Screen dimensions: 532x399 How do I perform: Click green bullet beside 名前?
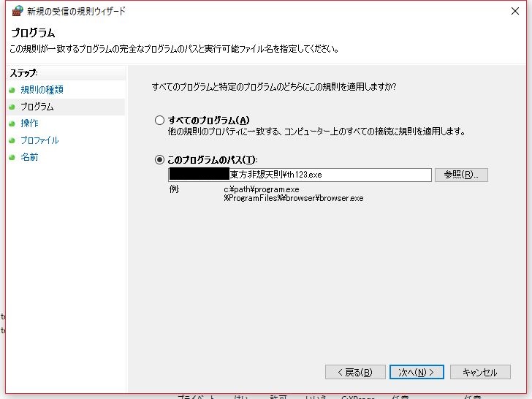click(x=12, y=157)
